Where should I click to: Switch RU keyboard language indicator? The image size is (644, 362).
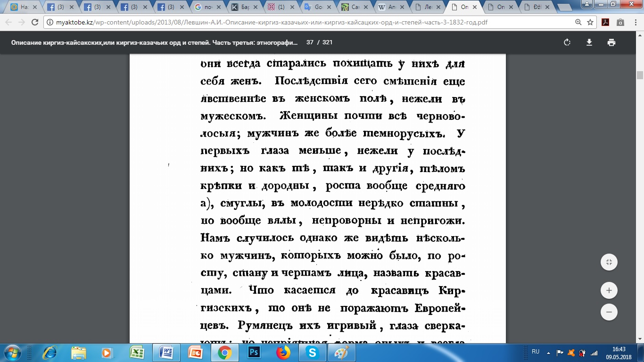pyautogui.click(x=536, y=352)
